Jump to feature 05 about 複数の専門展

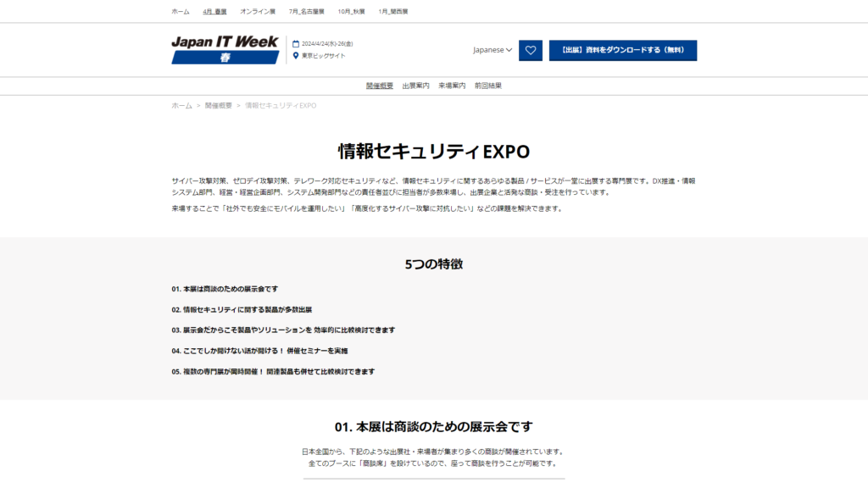click(273, 372)
